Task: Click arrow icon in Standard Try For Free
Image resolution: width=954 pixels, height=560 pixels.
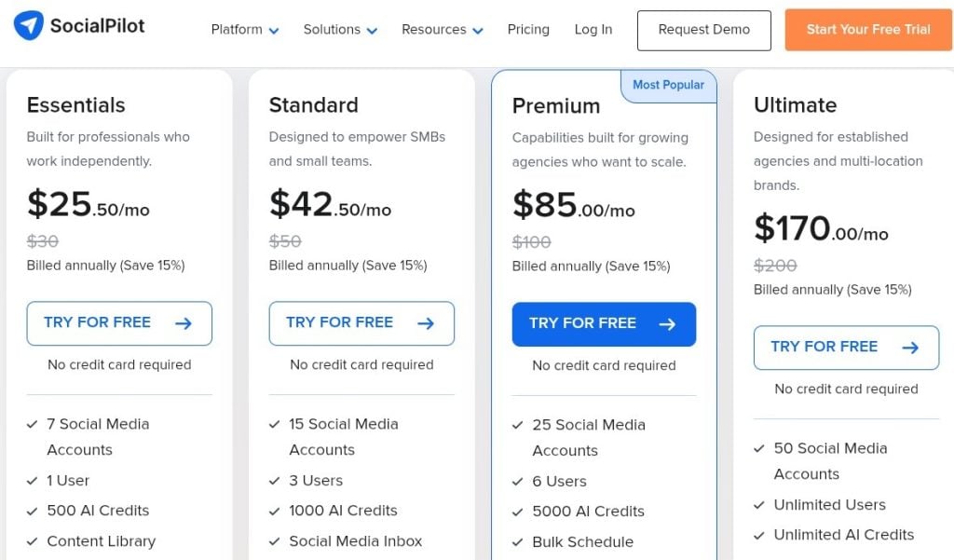Action: point(426,323)
